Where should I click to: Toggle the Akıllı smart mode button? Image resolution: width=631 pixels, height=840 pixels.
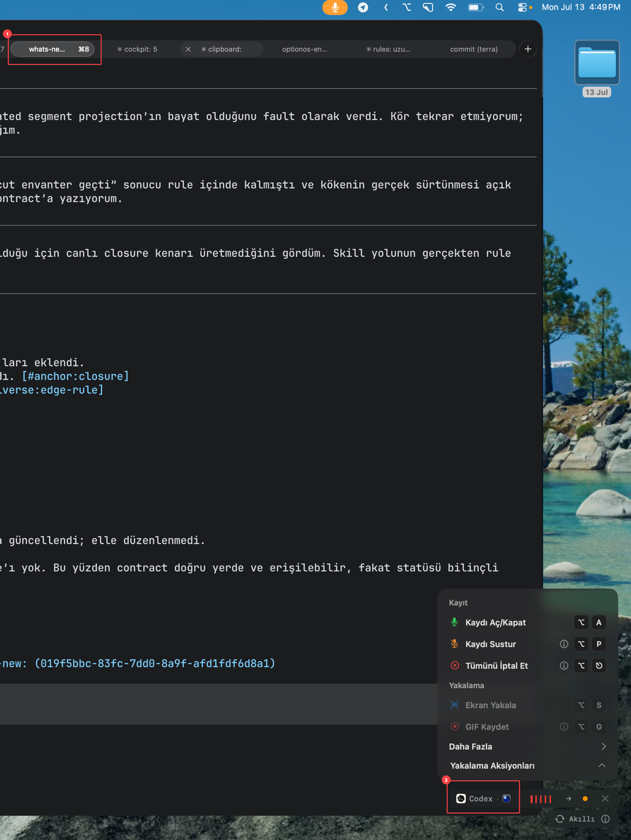click(x=575, y=819)
